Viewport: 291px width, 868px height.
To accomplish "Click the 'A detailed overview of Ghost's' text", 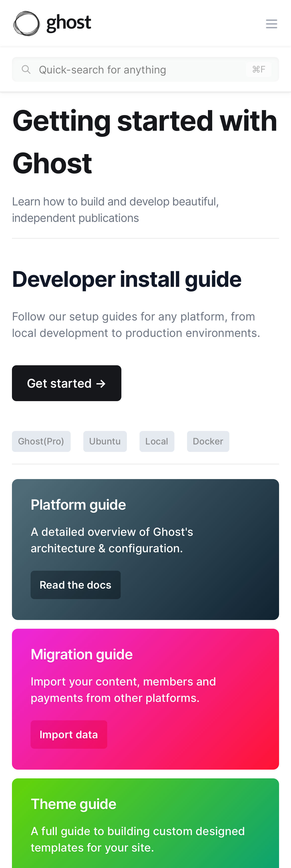I will pyautogui.click(x=112, y=540).
